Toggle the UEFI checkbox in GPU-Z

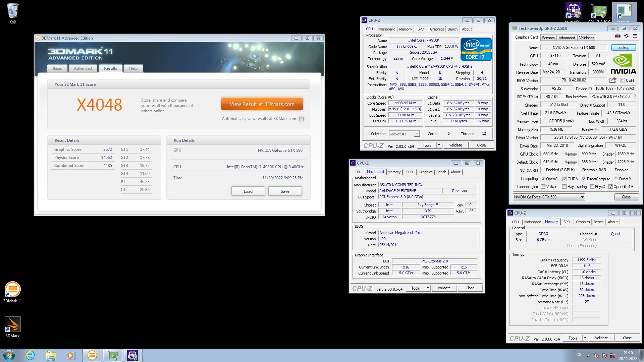(x=623, y=80)
